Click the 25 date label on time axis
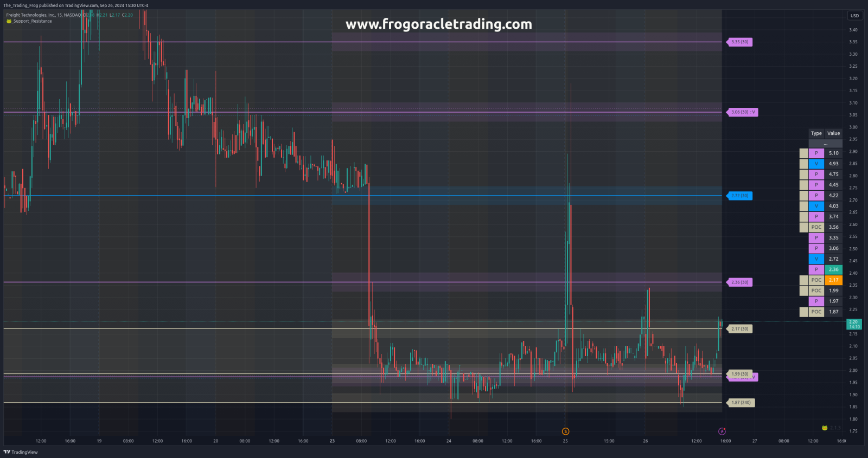The image size is (868, 458). click(x=565, y=441)
